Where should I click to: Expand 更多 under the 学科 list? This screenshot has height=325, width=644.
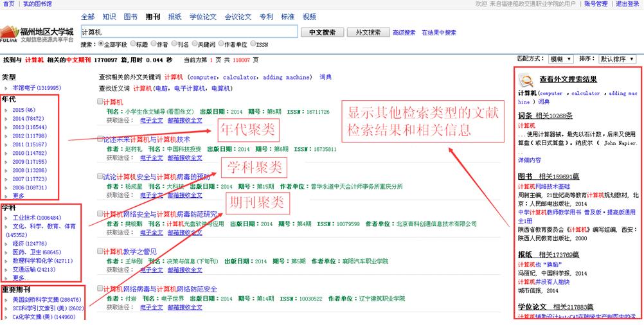click(x=19, y=277)
